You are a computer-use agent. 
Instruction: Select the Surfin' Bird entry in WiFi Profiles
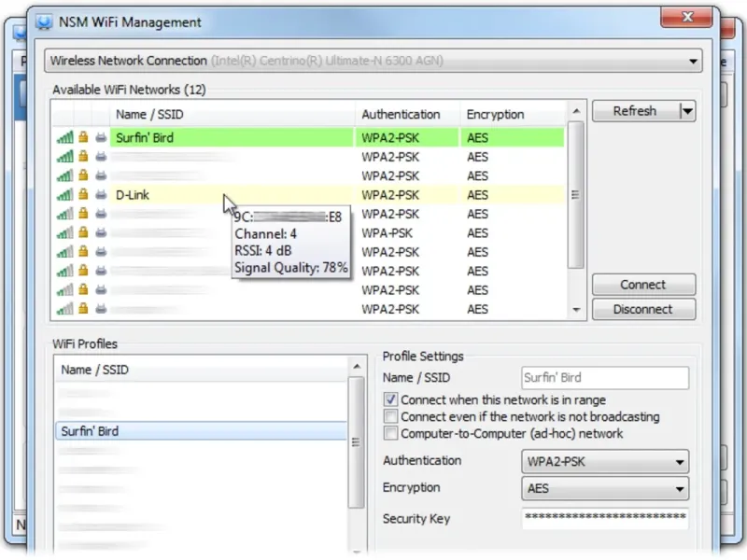tap(202, 431)
